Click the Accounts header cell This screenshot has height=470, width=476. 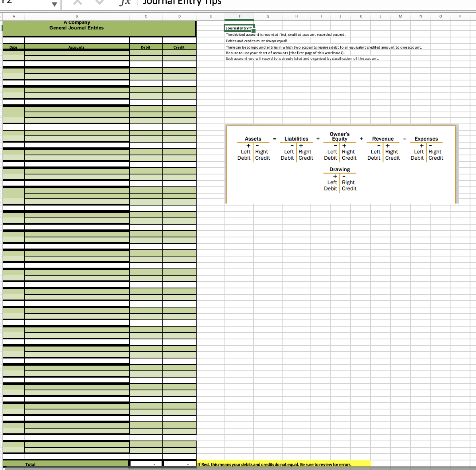(x=76, y=47)
